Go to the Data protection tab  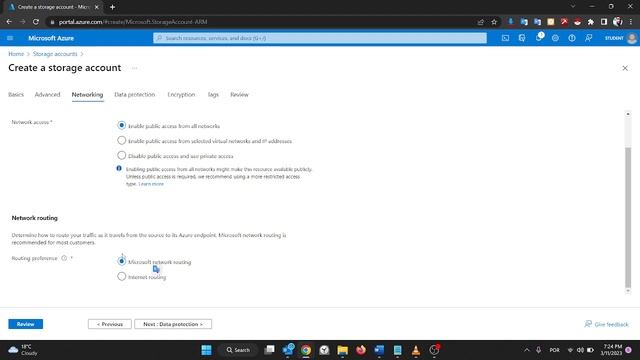coord(135,94)
